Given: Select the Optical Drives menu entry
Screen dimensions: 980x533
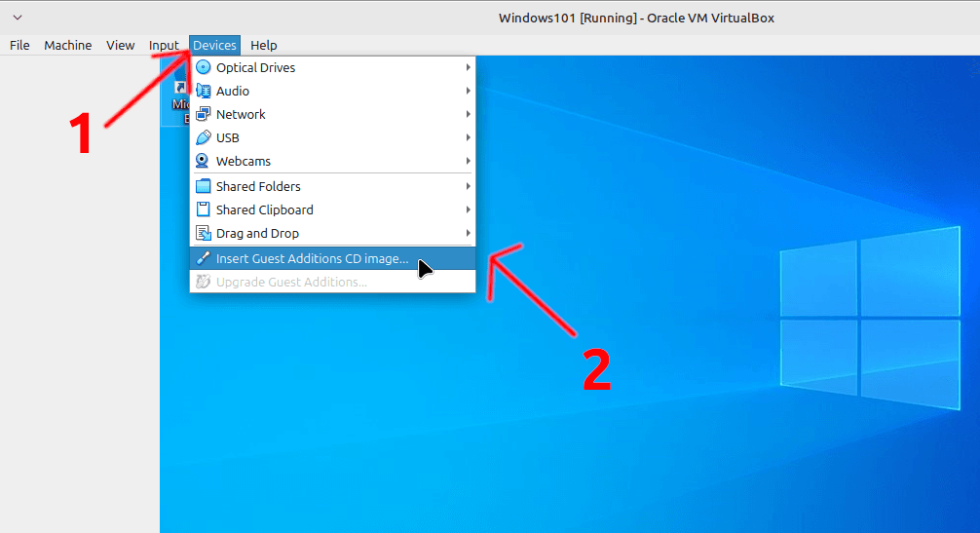Looking at the screenshot, I should point(332,67).
